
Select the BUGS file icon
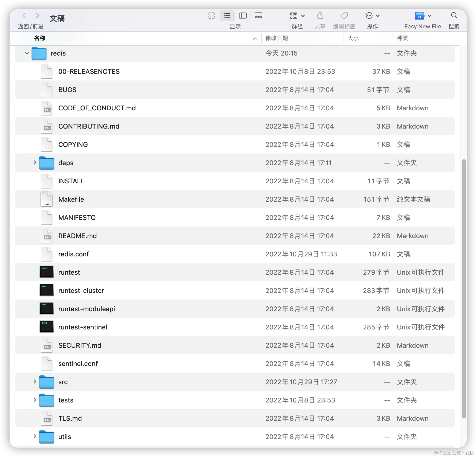point(47,90)
